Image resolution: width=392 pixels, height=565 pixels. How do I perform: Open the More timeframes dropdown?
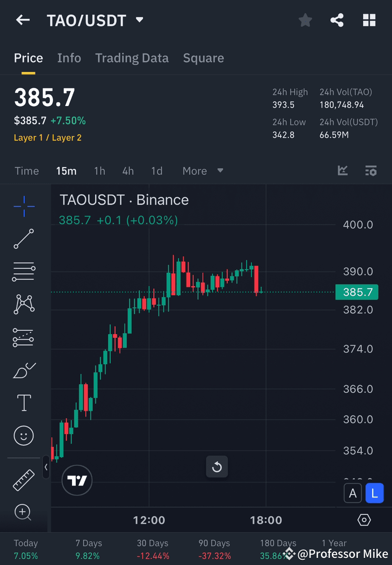point(202,171)
